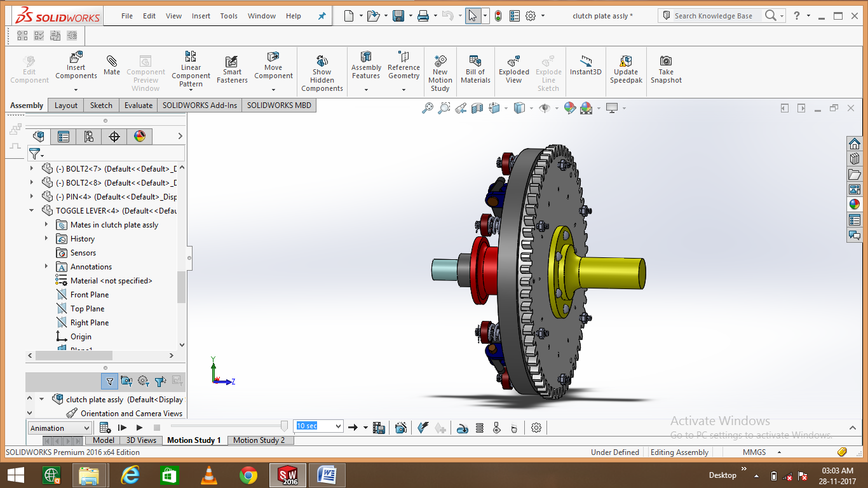The image size is (868, 488).
Task: Open the Animation study type dropdown
Action: 59,428
